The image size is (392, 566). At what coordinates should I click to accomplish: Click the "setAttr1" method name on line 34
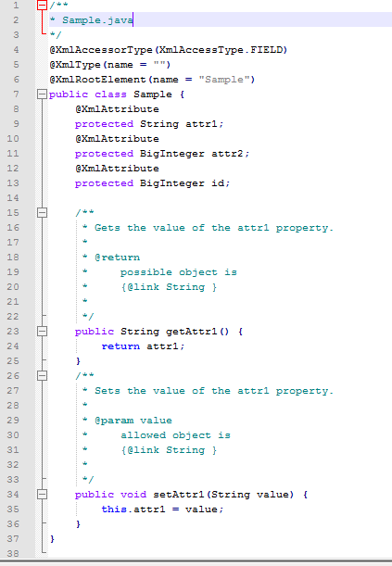[179, 494]
